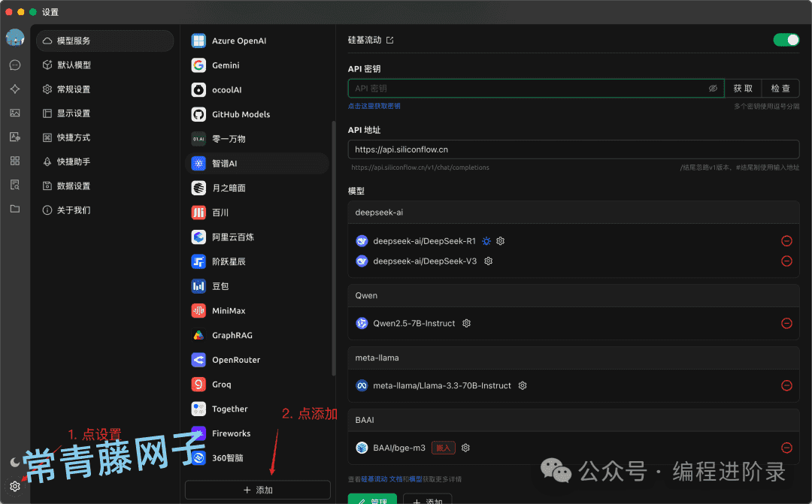Click 点击这里获取密钥 link

click(374, 106)
